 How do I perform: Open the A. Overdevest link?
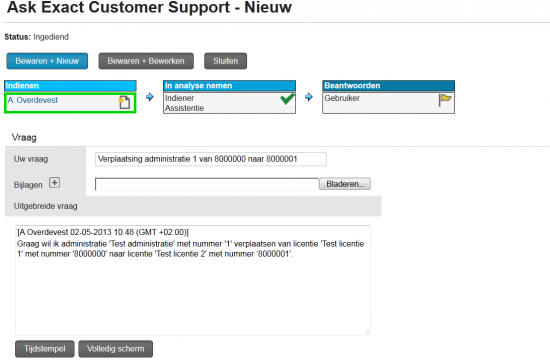(x=33, y=100)
